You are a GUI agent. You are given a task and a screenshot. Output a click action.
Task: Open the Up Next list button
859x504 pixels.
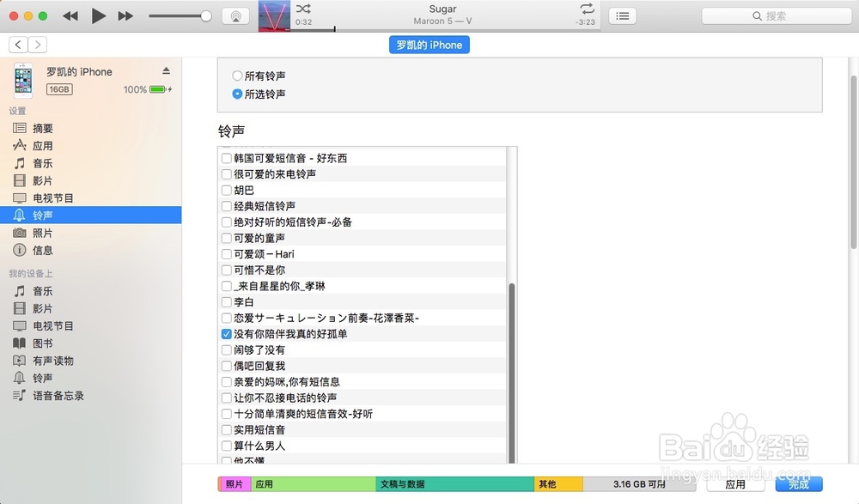622,16
